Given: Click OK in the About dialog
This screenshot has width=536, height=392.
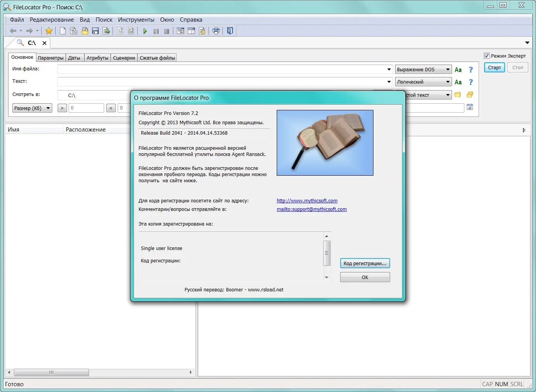Looking at the screenshot, I should [x=365, y=277].
